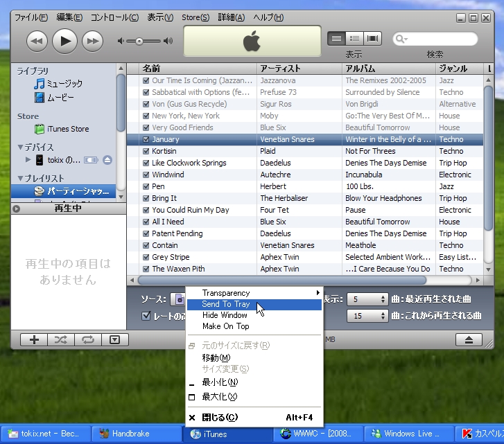Uncheck the Grey Stripe checkbox
This screenshot has width=504, height=444.
coord(146,257)
